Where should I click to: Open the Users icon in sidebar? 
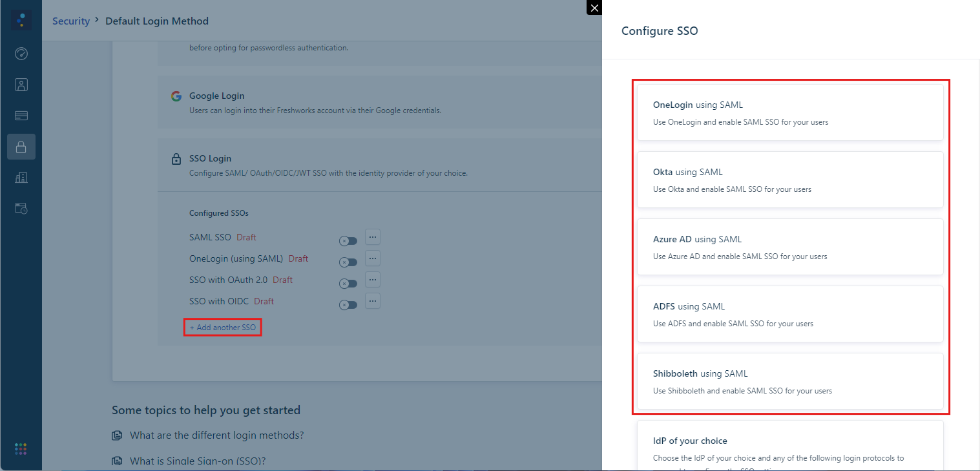(x=21, y=85)
